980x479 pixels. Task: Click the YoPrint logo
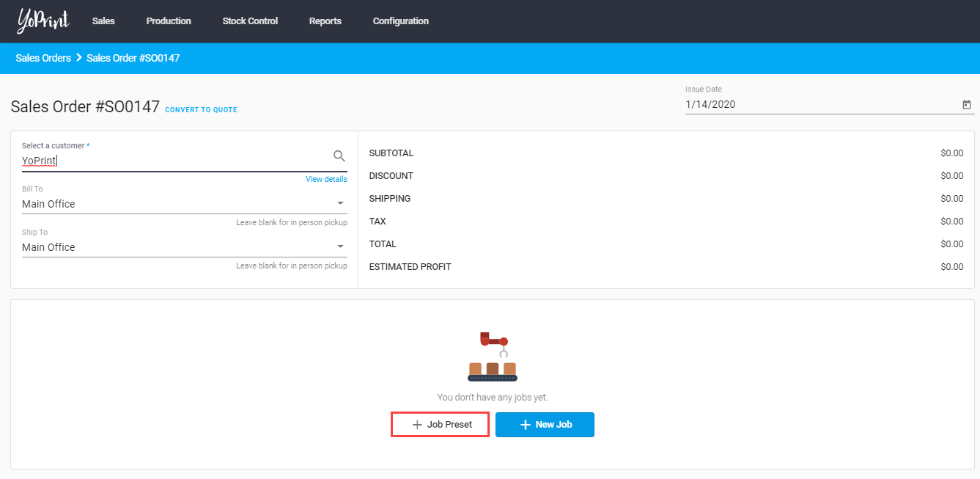43,21
